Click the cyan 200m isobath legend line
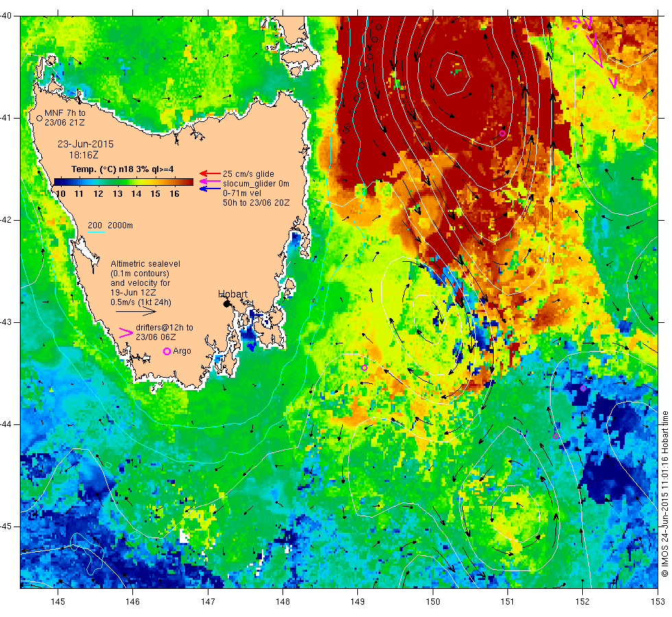 [97, 232]
